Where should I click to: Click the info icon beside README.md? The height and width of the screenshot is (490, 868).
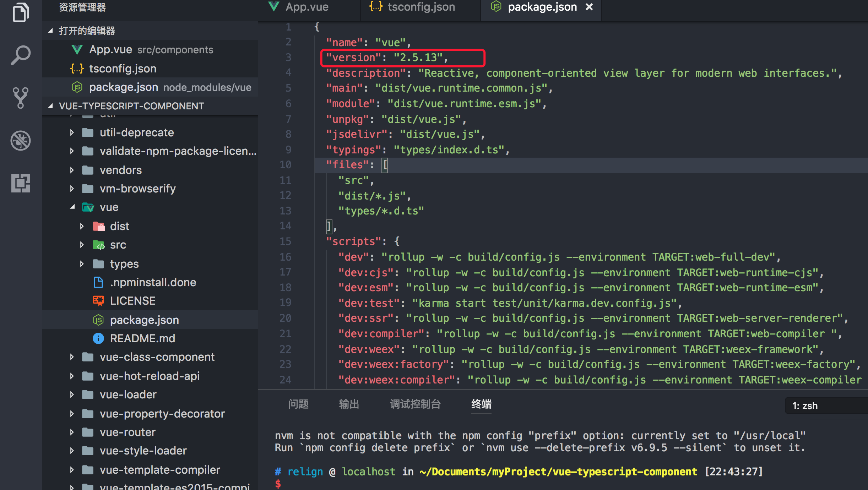click(98, 338)
